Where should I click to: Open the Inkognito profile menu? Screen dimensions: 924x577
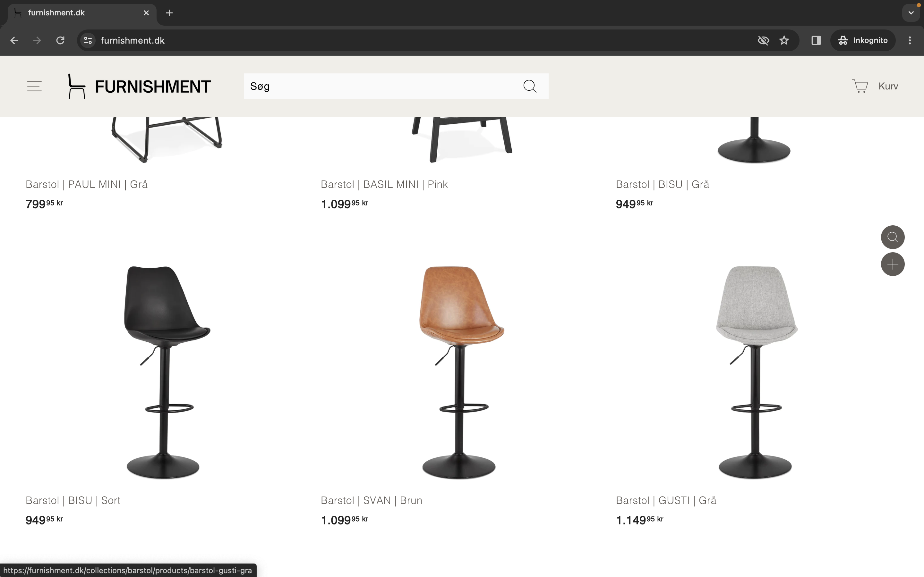pyautogui.click(x=863, y=40)
